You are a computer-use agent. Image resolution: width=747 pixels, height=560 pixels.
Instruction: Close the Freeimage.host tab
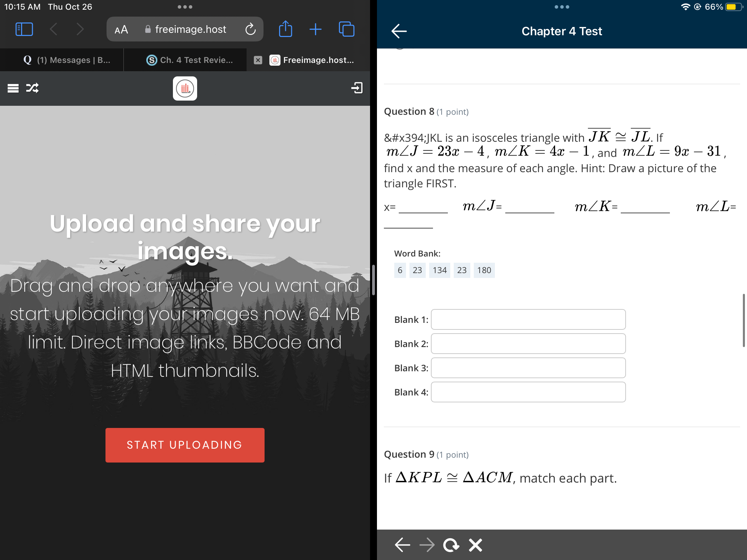pyautogui.click(x=258, y=60)
